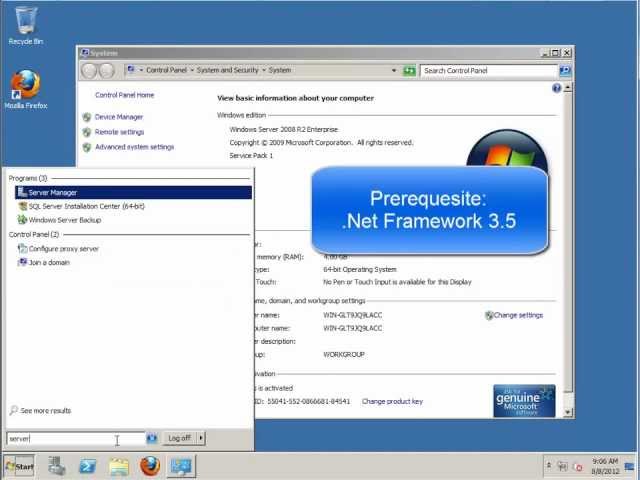The image size is (640, 480).
Task: Select Server Manager in search results
Action: click(133, 193)
